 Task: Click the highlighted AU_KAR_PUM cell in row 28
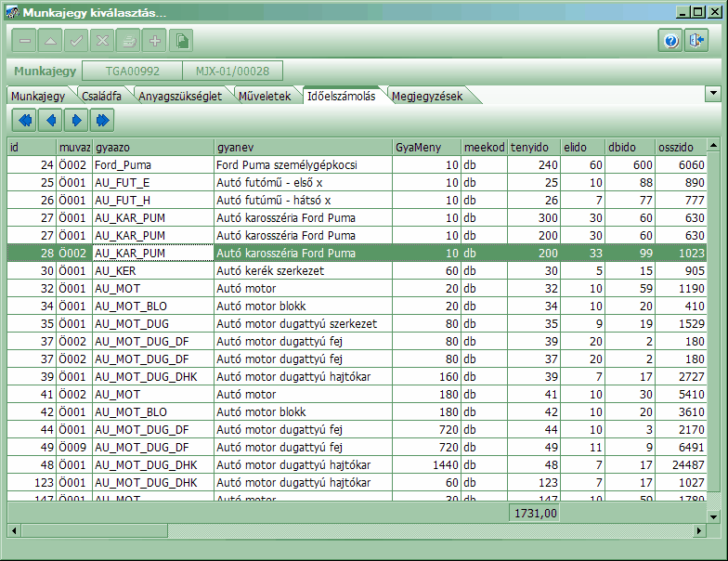(153, 253)
